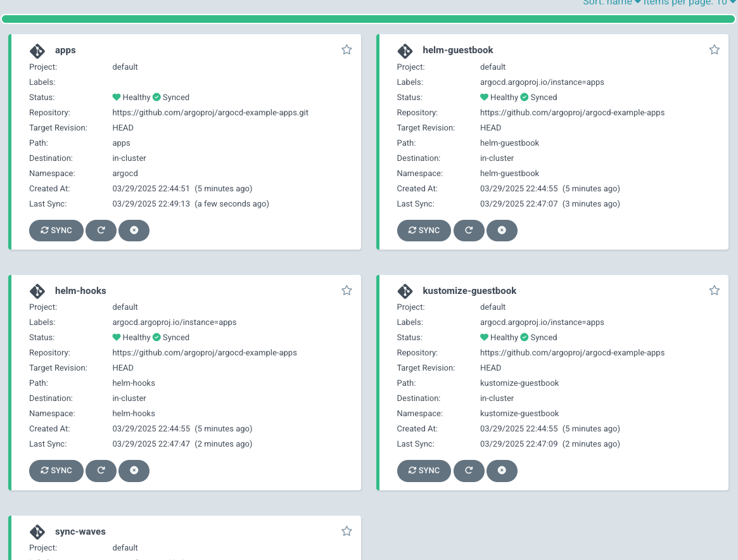Viewport: 738px width, 560px height.
Task: Click the repository URL on kustomize-guestbook card
Action: click(572, 352)
